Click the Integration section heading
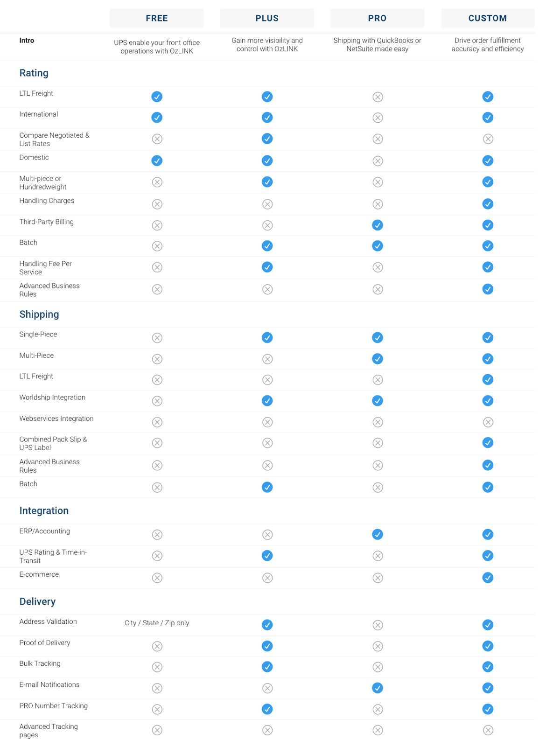 click(x=44, y=511)
